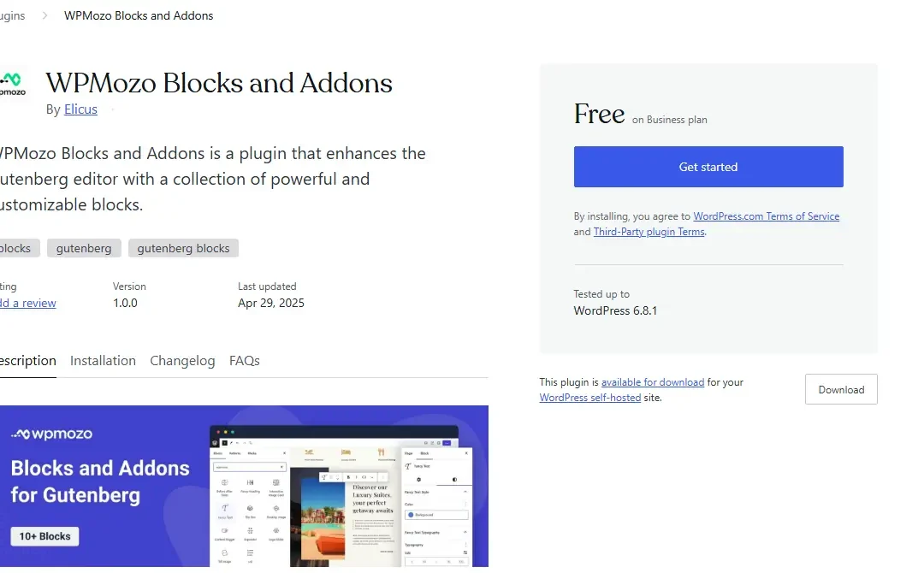The width and height of the screenshot is (924, 573).
Task: Open the Elicus author link
Action: (80, 109)
